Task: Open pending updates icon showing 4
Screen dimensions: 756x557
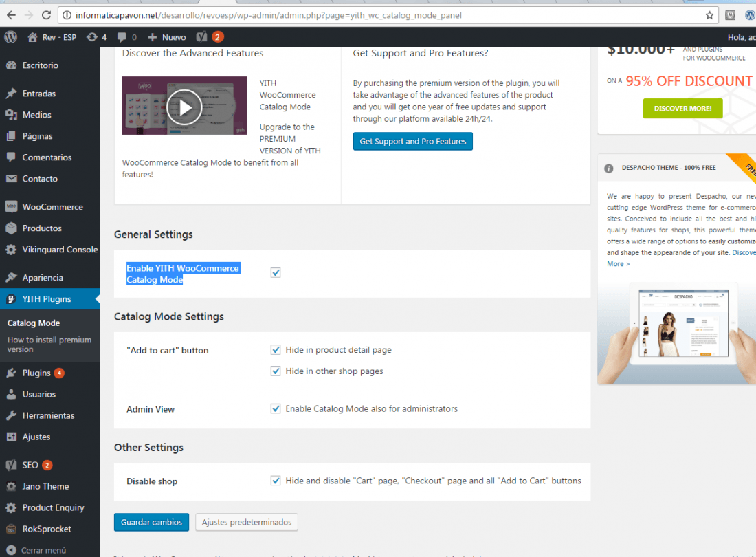Action: pos(91,37)
